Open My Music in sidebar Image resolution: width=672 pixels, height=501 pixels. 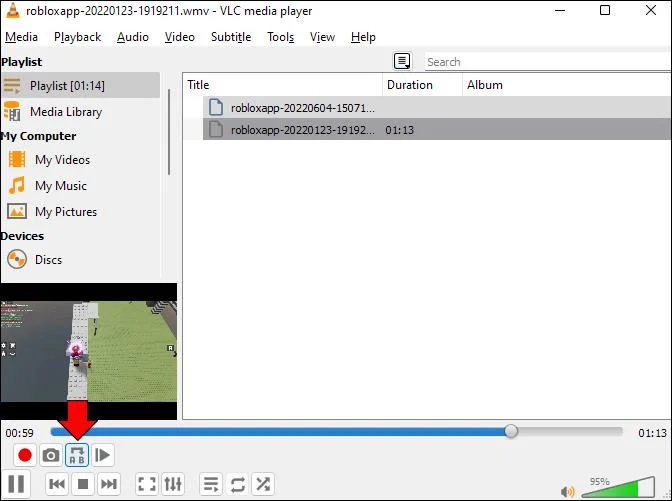(81, 186)
